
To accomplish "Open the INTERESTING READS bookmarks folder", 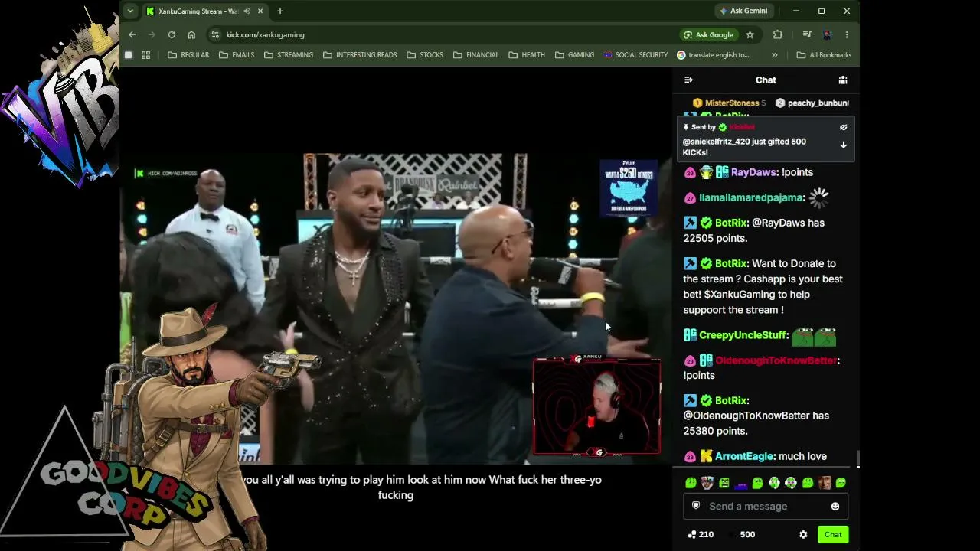I will [360, 55].
